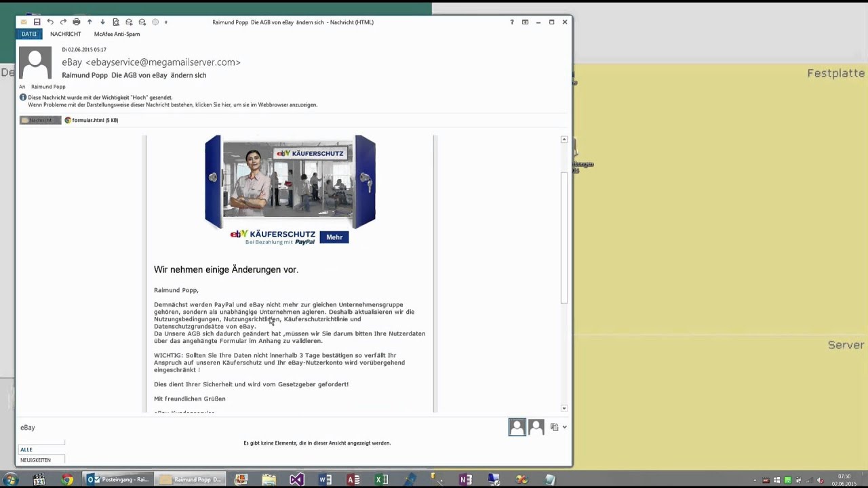This screenshot has height=488, width=868.
Task: Click message scrollbar down arrow
Action: 564,408
